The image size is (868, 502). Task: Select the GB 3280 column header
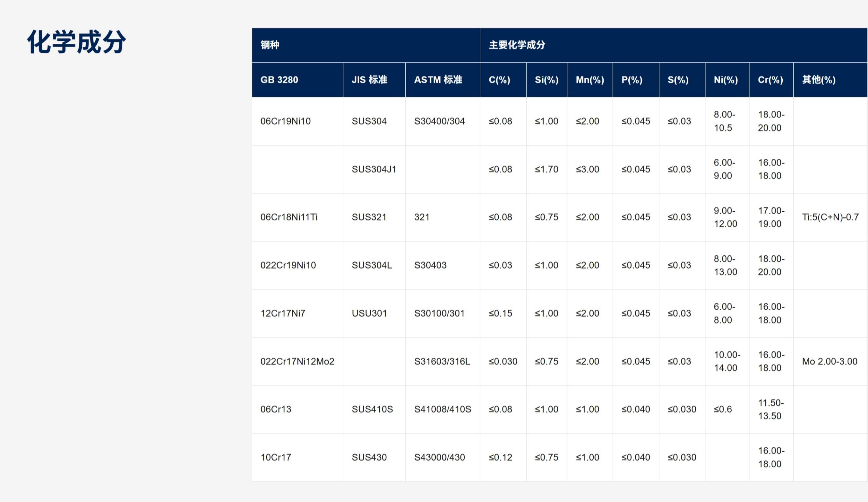[279, 80]
